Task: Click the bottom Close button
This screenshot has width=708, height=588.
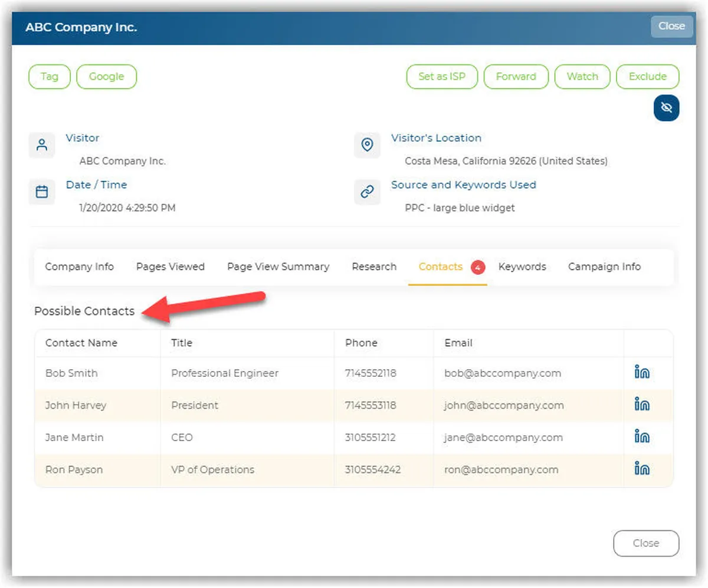Action: (645, 543)
